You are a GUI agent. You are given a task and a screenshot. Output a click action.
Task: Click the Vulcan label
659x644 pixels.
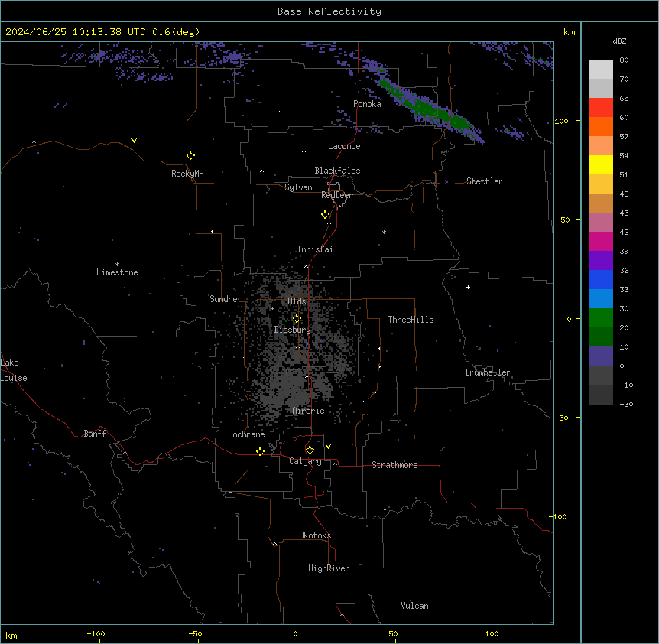(x=415, y=606)
